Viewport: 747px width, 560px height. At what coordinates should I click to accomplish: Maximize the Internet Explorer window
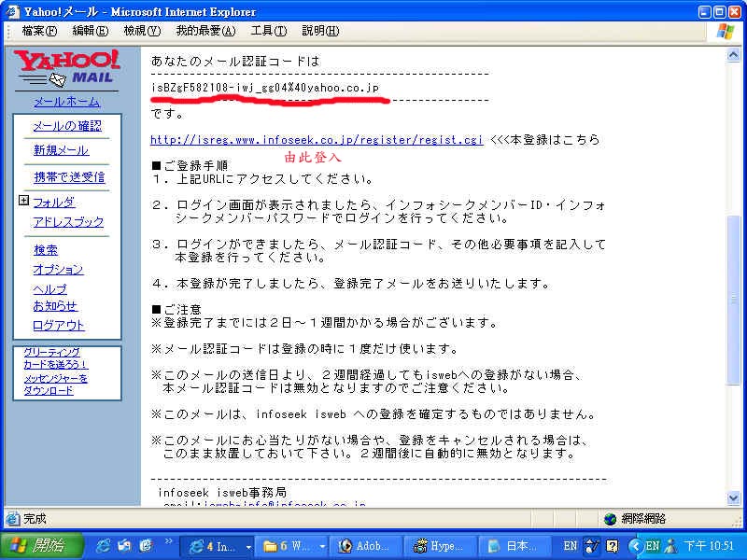(720, 11)
